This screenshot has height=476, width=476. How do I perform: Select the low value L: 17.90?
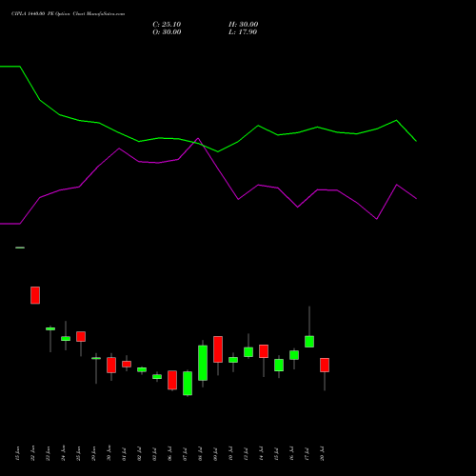(243, 32)
